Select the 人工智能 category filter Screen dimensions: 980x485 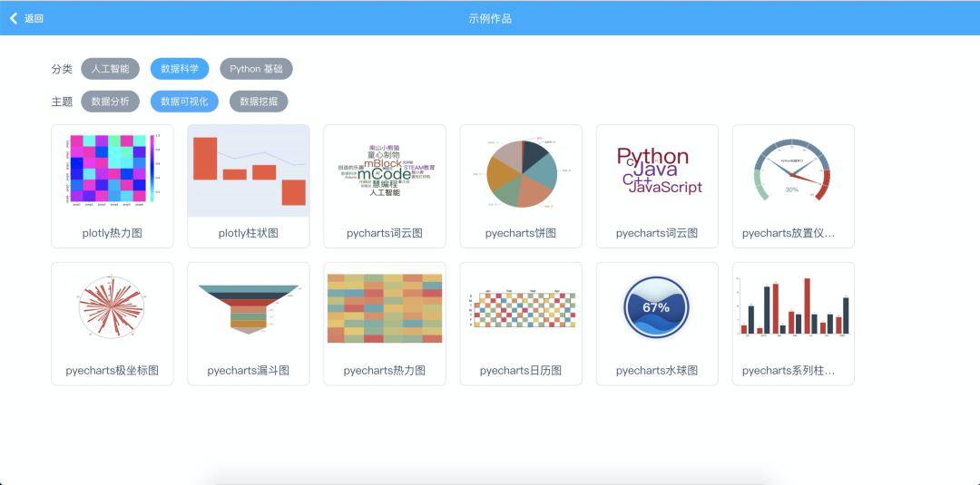click(x=110, y=69)
